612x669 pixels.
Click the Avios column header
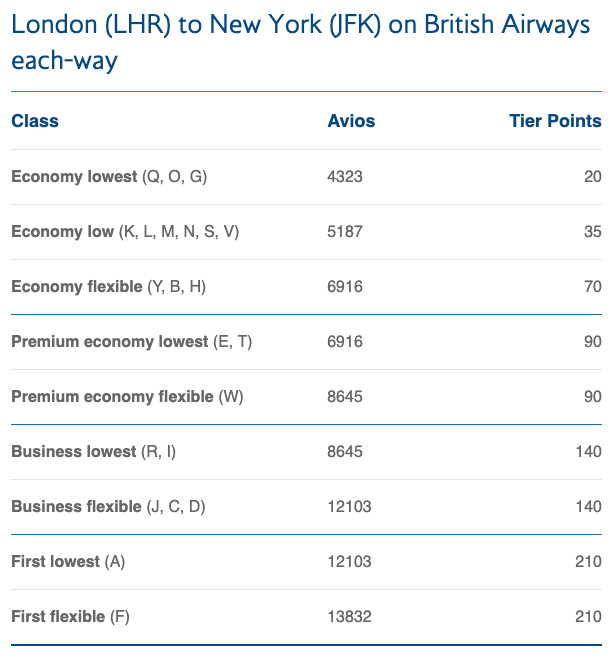351,121
